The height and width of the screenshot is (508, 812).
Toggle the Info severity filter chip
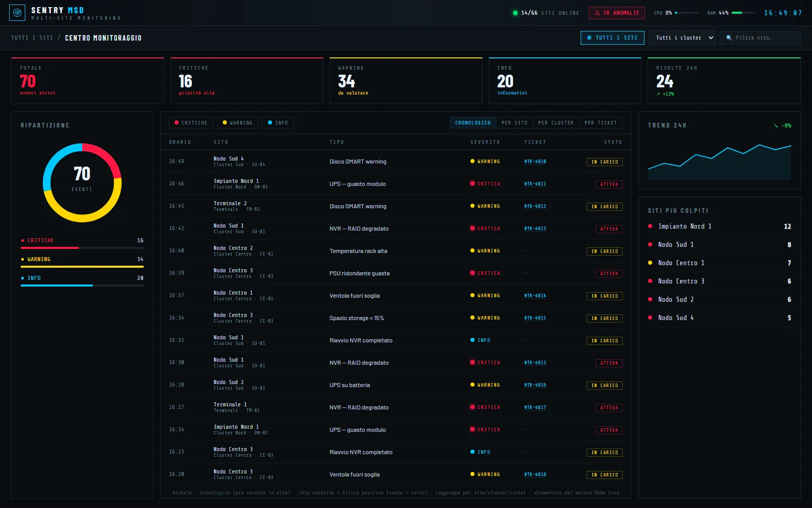[x=278, y=122]
